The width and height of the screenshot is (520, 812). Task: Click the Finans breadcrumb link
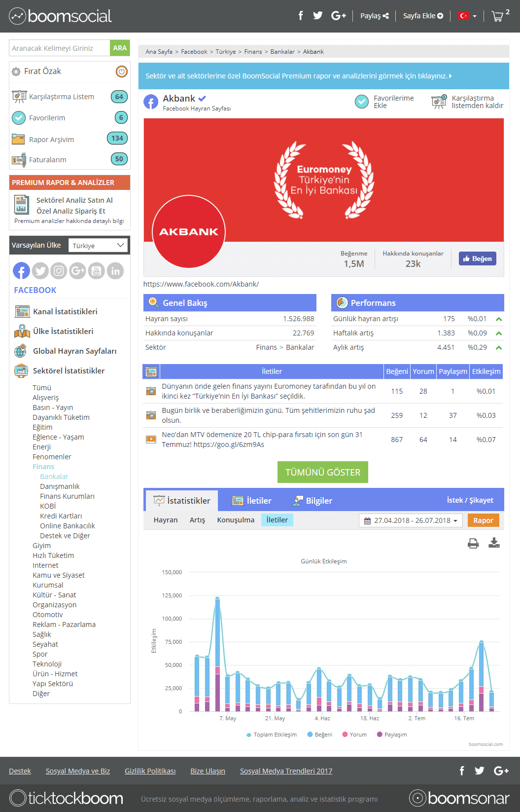pos(253,52)
